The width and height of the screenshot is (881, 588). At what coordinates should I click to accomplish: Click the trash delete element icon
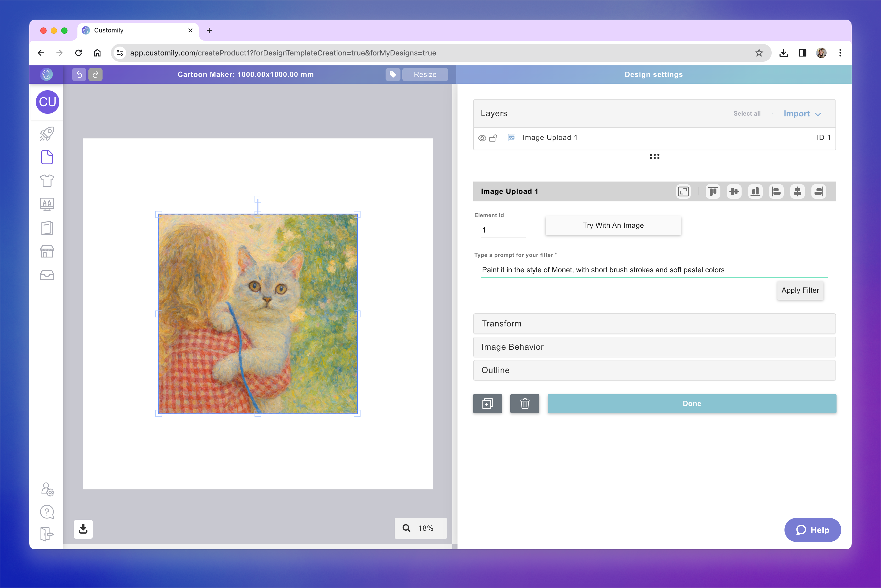click(x=524, y=404)
